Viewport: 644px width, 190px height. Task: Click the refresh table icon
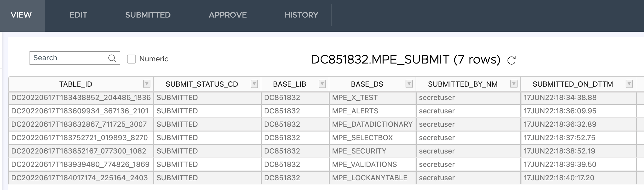pos(511,60)
